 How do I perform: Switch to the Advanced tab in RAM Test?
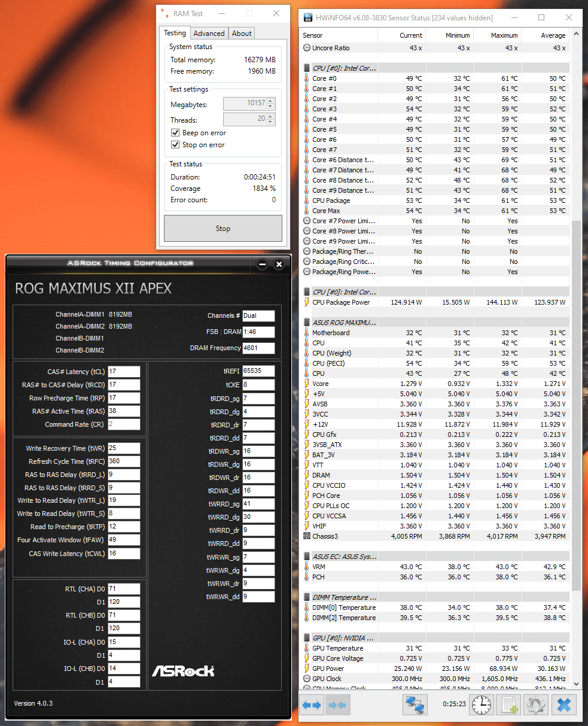pyautogui.click(x=209, y=34)
